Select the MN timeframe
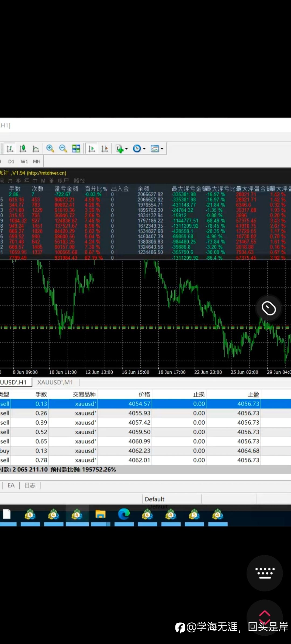The height and width of the screenshot is (644, 291). tap(37, 162)
